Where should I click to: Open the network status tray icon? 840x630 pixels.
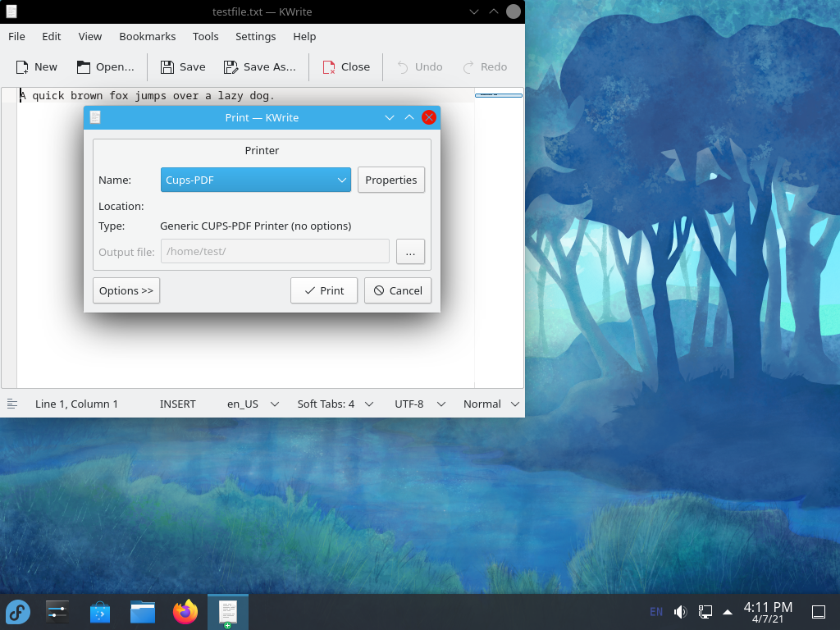[705, 612]
